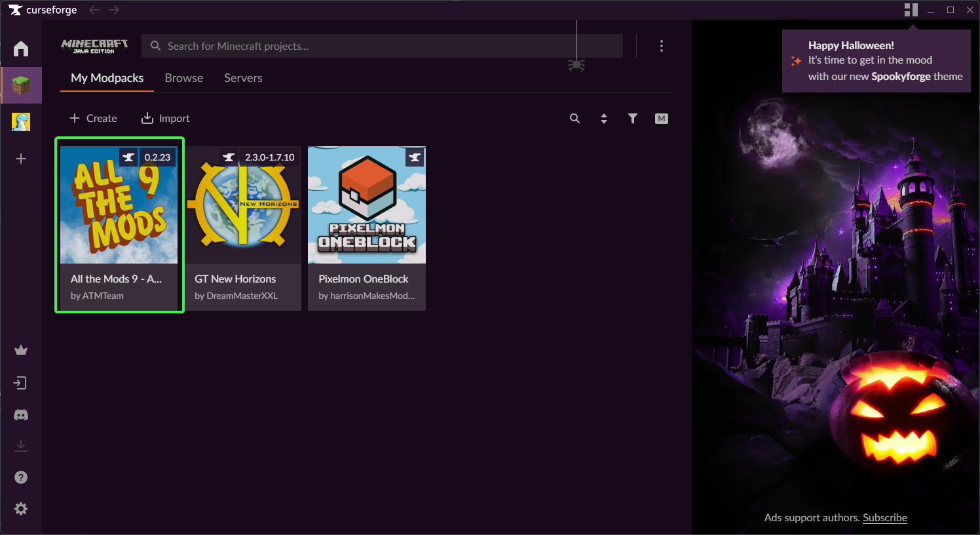The height and width of the screenshot is (535, 980).
Task: Open the downloads icon in sidebar
Action: 21,446
